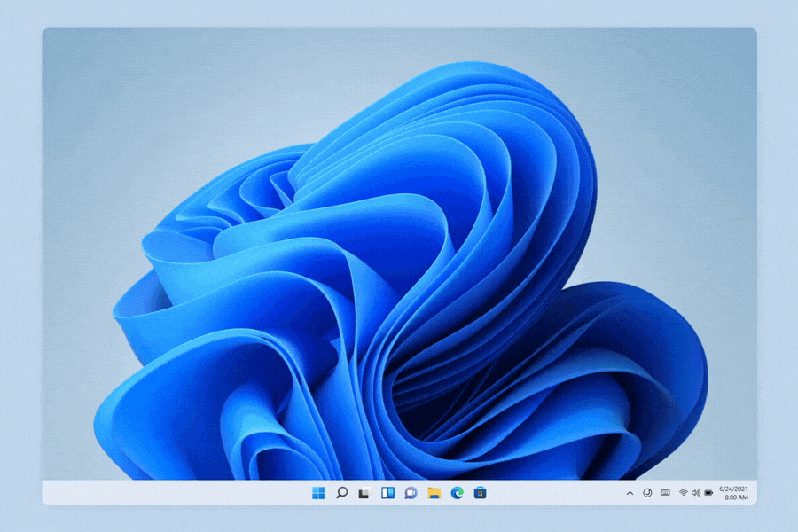
Task: Open Windows Search from the taskbar
Action: (344, 495)
